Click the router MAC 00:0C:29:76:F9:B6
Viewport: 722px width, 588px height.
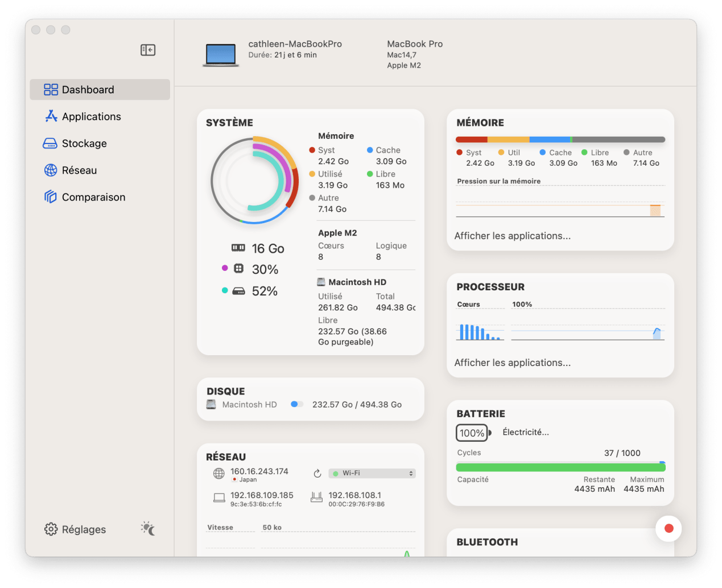pyautogui.click(x=357, y=504)
